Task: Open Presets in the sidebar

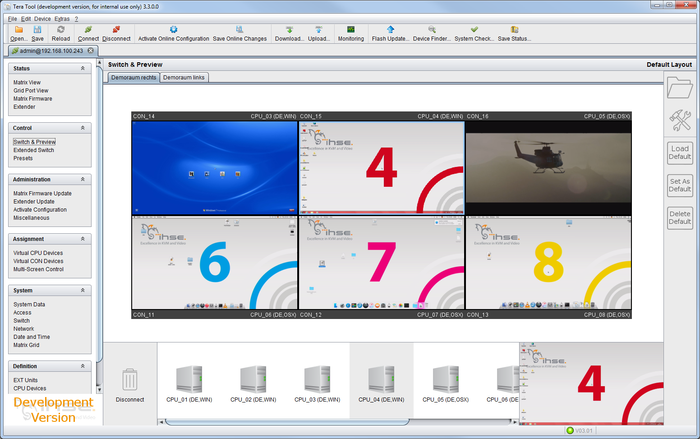Action: point(23,158)
